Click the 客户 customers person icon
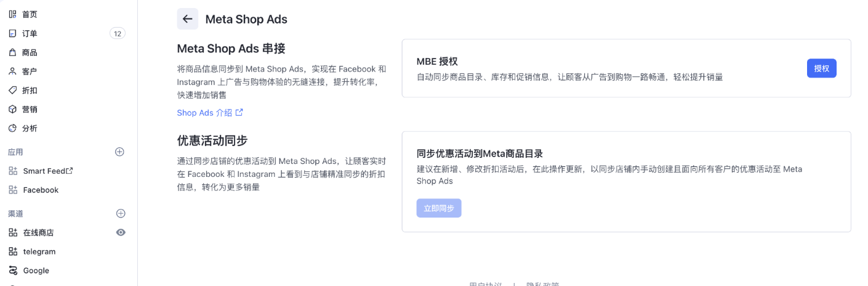Viewport: 868px width, 286px height. [x=12, y=71]
